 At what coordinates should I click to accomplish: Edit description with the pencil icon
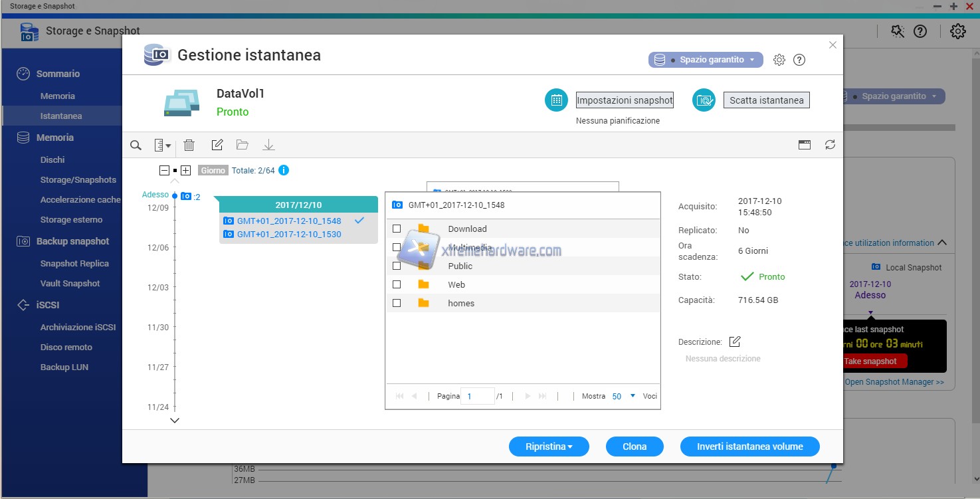734,342
